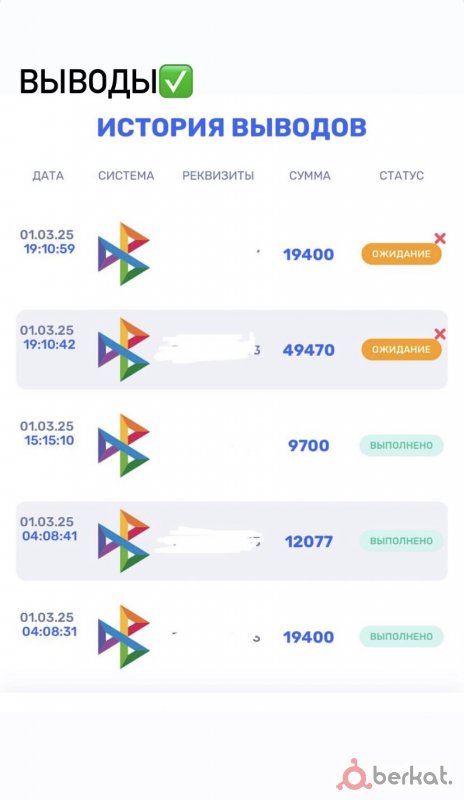Click ОЖИДАНИЕ status badge for 49470 withdrawal
This screenshot has height=800, width=464.
[401, 349]
